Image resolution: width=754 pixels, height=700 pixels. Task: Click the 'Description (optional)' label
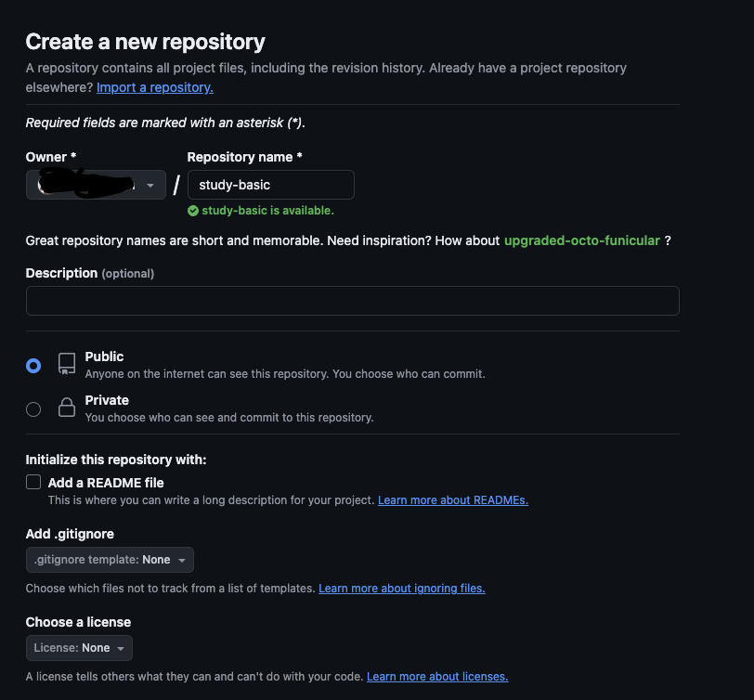90,273
